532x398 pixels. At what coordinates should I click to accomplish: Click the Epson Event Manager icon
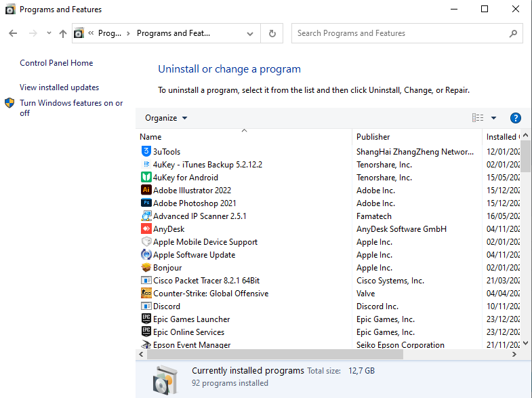click(146, 344)
